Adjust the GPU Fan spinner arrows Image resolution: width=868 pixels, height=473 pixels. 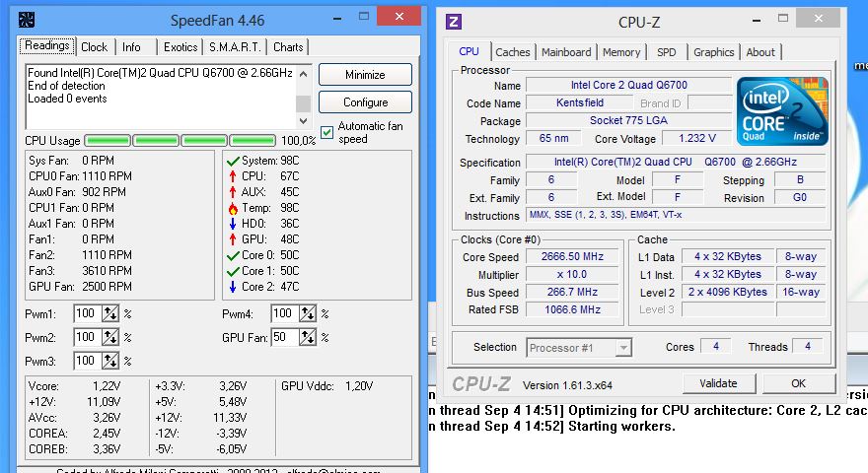(x=307, y=337)
